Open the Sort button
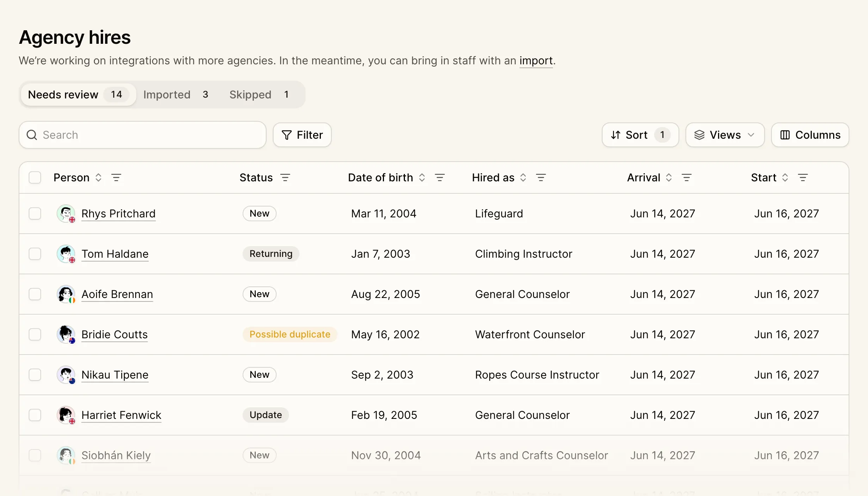The height and width of the screenshot is (496, 868). click(640, 135)
